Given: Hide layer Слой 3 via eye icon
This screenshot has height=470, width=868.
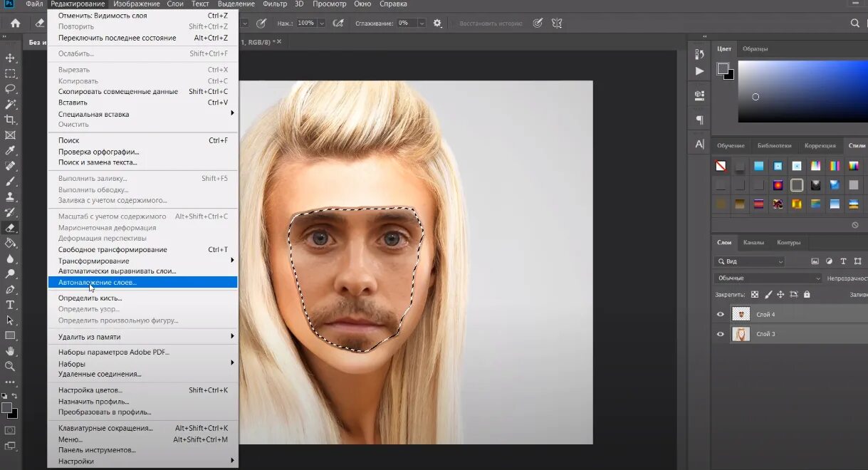Looking at the screenshot, I should point(721,334).
